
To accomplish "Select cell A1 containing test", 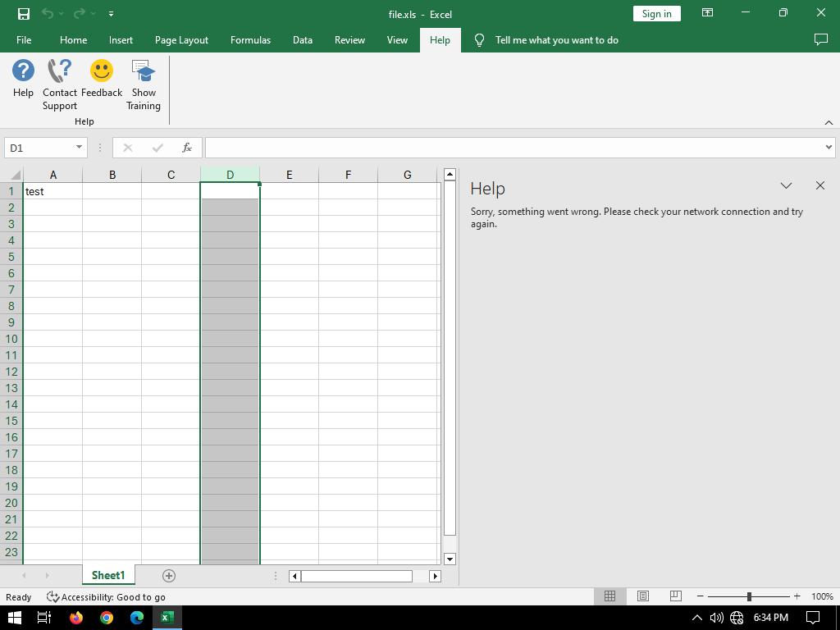I will coord(52,191).
